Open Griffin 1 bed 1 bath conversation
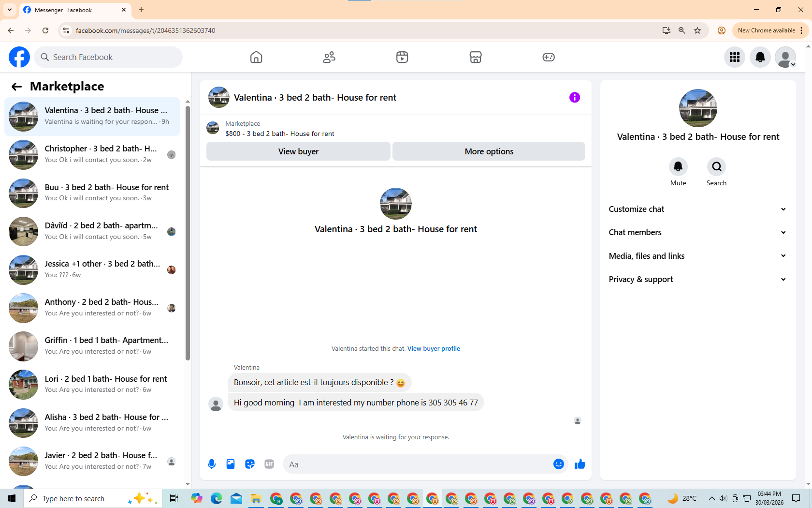The width and height of the screenshot is (812, 508). pyautogui.click(x=92, y=346)
